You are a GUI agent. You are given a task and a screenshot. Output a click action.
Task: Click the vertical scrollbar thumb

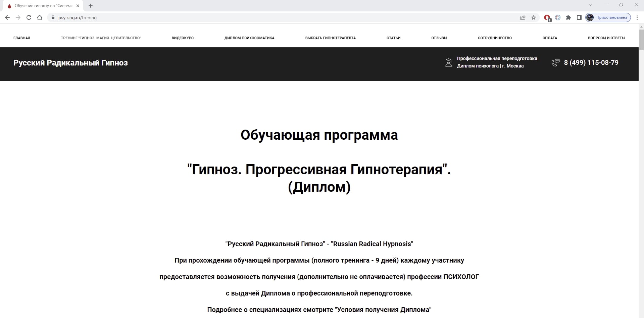[641, 40]
